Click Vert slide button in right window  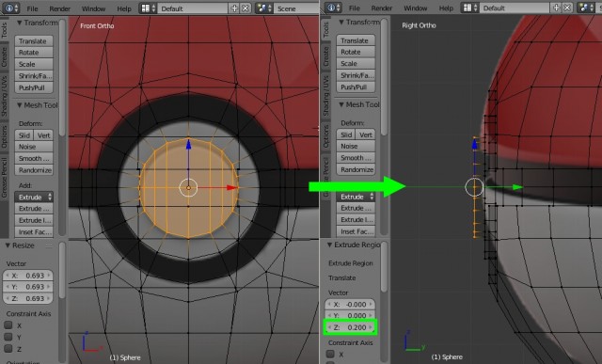pos(366,135)
